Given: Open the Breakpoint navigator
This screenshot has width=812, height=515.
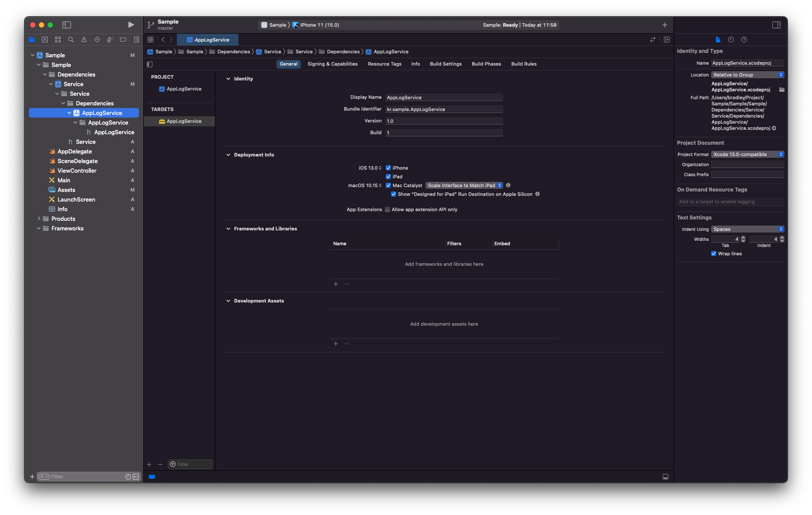Looking at the screenshot, I should pos(123,40).
